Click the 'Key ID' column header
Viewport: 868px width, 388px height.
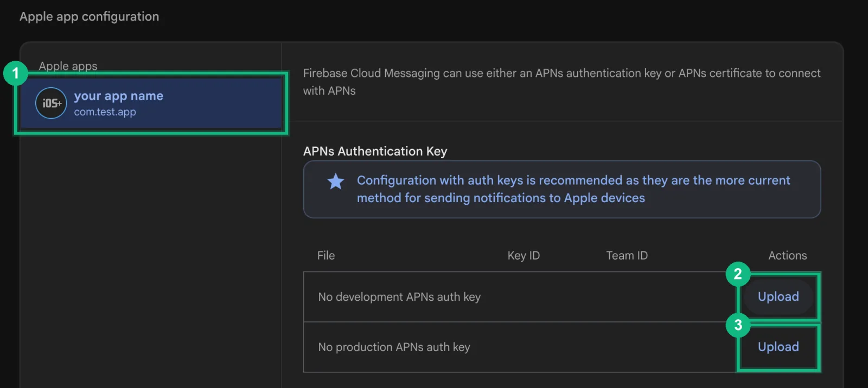[x=524, y=255]
